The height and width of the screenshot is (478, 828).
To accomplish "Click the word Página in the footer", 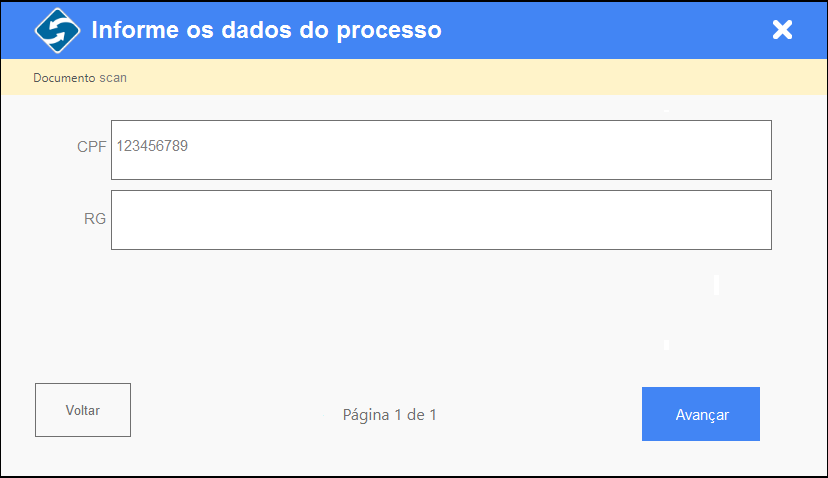I will click(366, 415).
